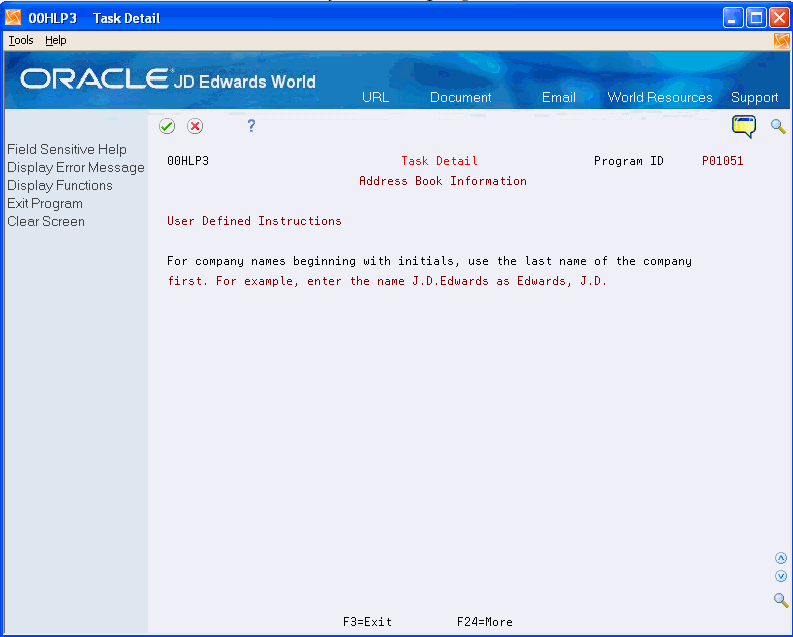Click the top-right magnifying glass icon
The image size is (793, 637).
click(x=778, y=126)
